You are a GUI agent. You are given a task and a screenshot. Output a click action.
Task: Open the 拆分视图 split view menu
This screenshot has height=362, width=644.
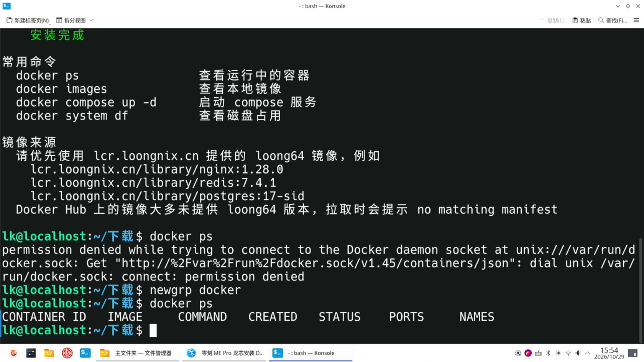tap(74, 20)
